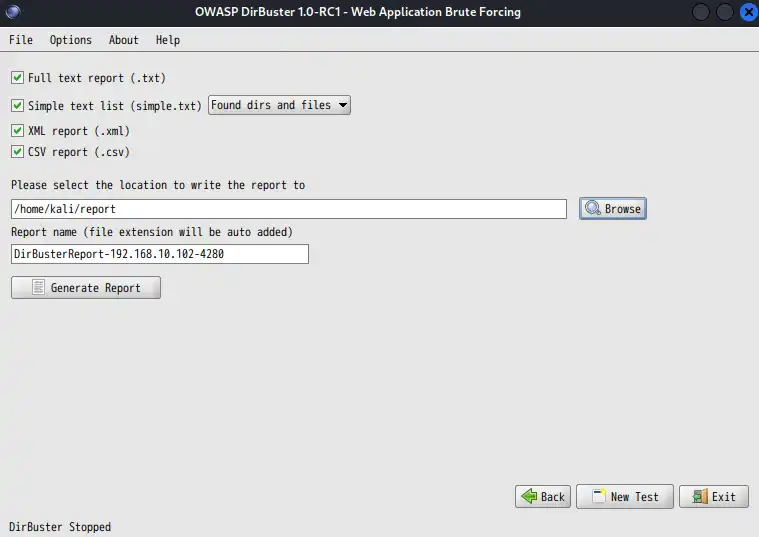The image size is (759, 537).
Task: Minimize the DirBuster window
Action: click(700, 12)
